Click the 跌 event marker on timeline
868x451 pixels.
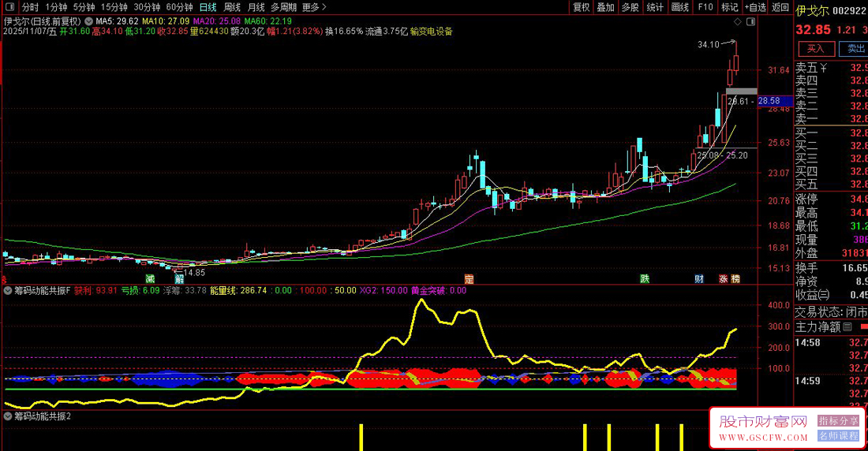pyautogui.click(x=645, y=279)
